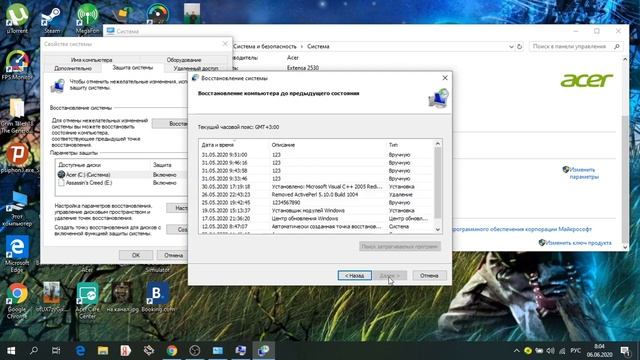Switch to 'Оборудование' tab

pyautogui.click(x=184, y=60)
